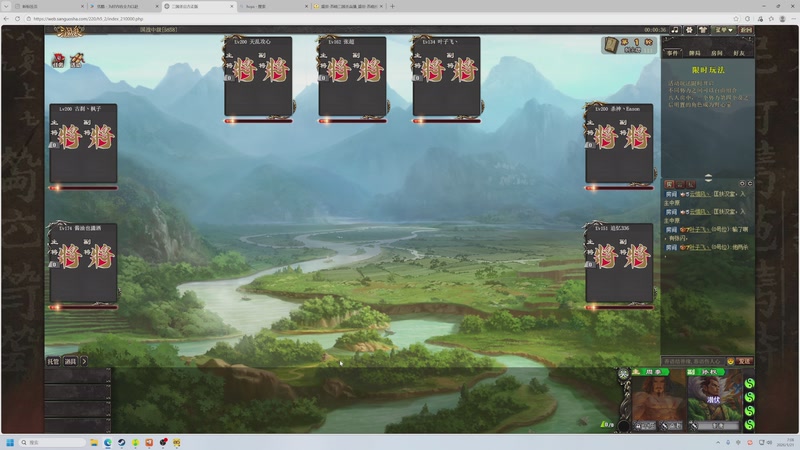Focus the chat message input field
Screen dimensions: 800x450
pyautogui.click(x=693, y=361)
